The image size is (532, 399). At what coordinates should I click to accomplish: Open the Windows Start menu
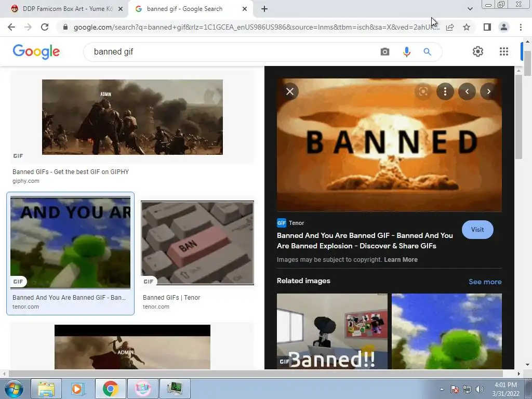click(14, 389)
